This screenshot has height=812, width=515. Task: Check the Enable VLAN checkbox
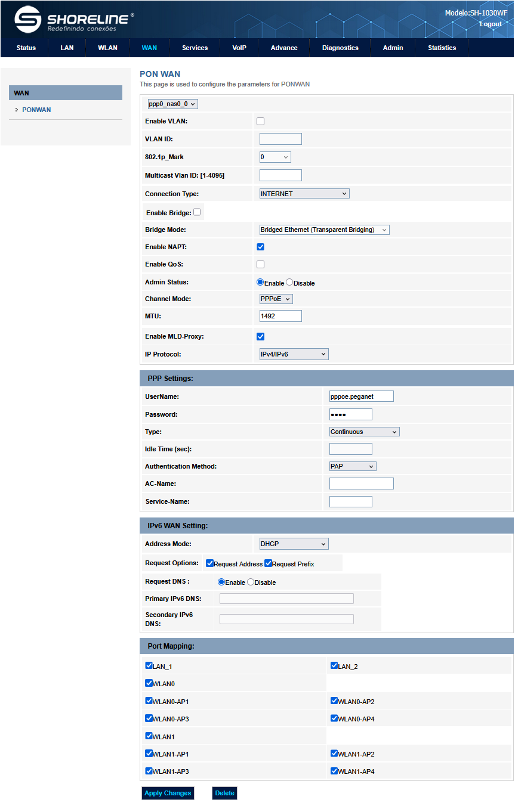click(x=260, y=122)
